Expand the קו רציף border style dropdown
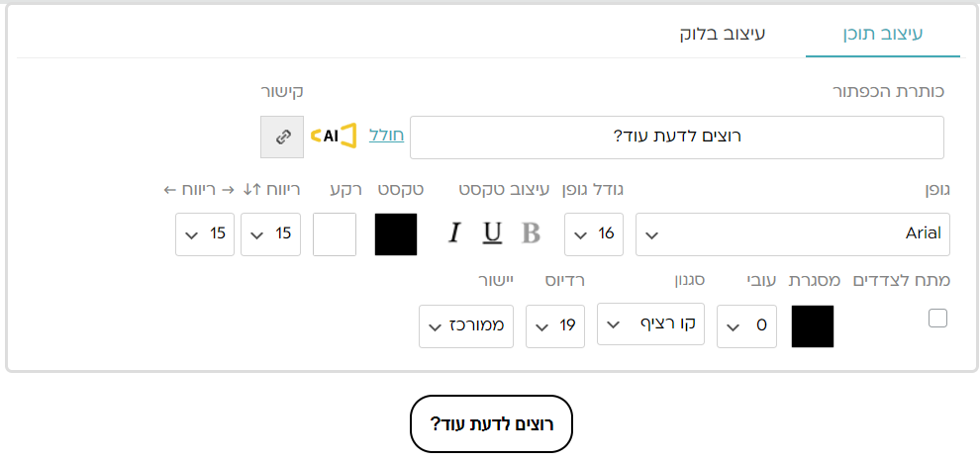 click(650, 323)
